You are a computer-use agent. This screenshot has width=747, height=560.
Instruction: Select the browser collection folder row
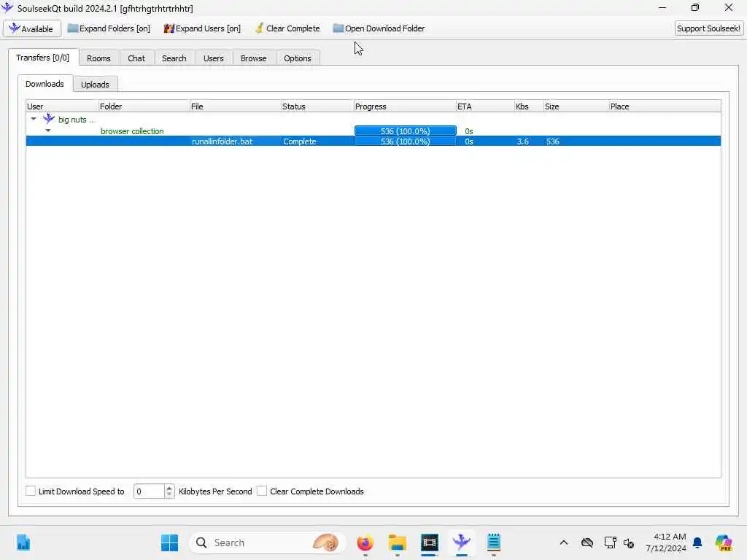pyautogui.click(x=373, y=131)
